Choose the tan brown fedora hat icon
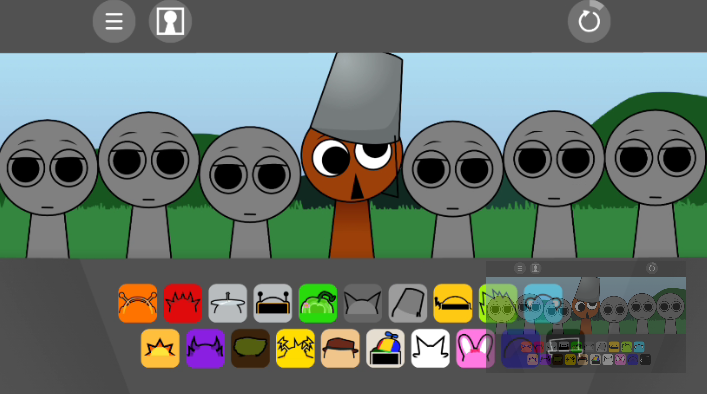This screenshot has width=707, height=394. pyautogui.click(x=340, y=348)
